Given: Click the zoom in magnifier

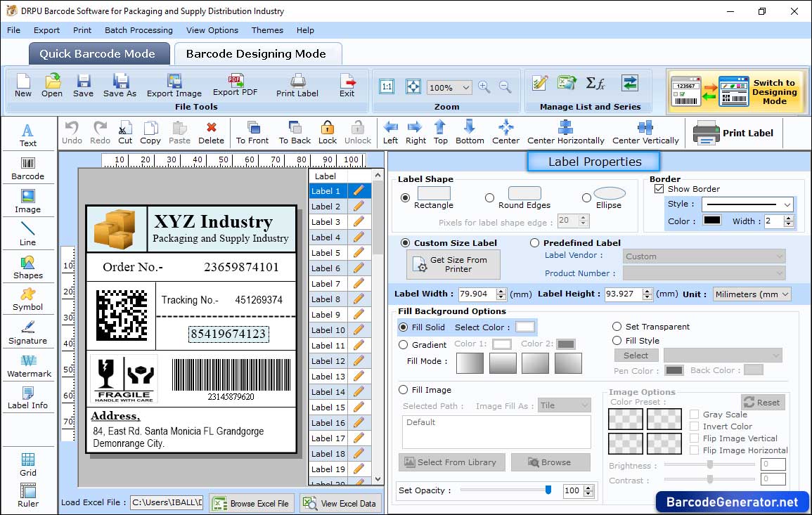Looking at the screenshot, I should tap(484, 87).
